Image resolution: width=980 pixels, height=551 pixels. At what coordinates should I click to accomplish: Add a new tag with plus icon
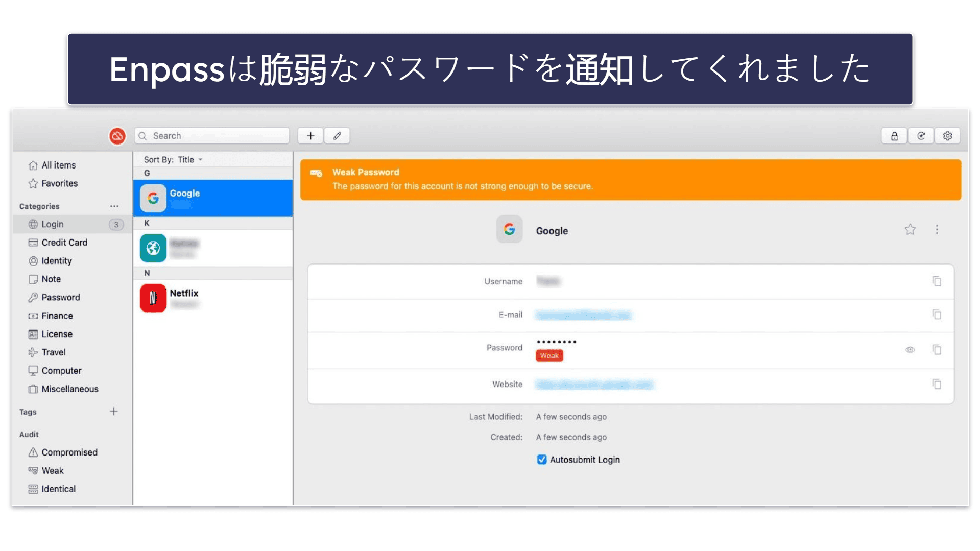pos(114,411)
